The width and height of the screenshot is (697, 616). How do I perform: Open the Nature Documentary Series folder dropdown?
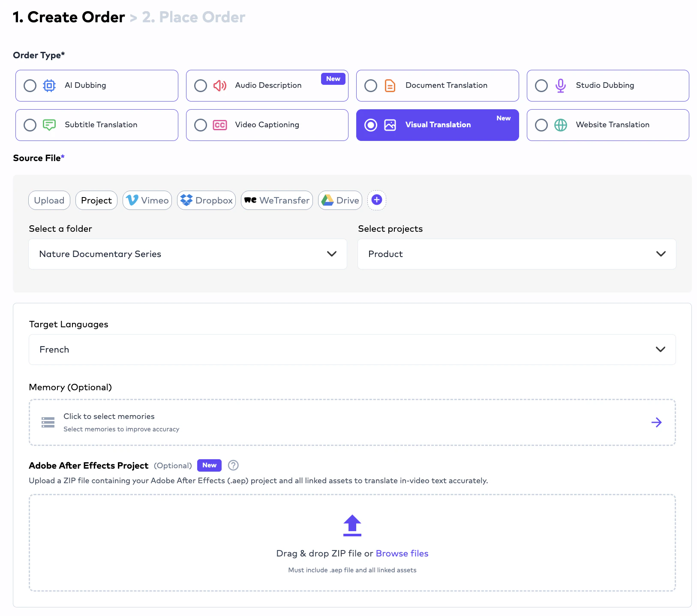pyautogui.click(x=188, y=254)
